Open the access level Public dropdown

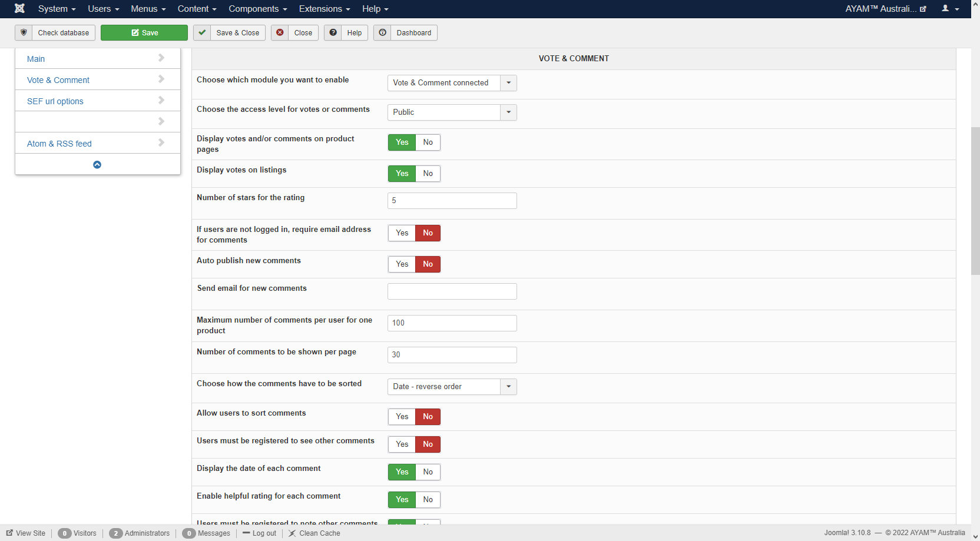(x=452, y=112)
